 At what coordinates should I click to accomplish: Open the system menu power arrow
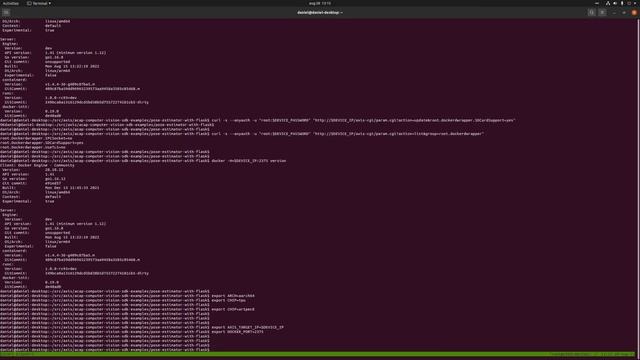pyautogui.click(x=635, y=3)
